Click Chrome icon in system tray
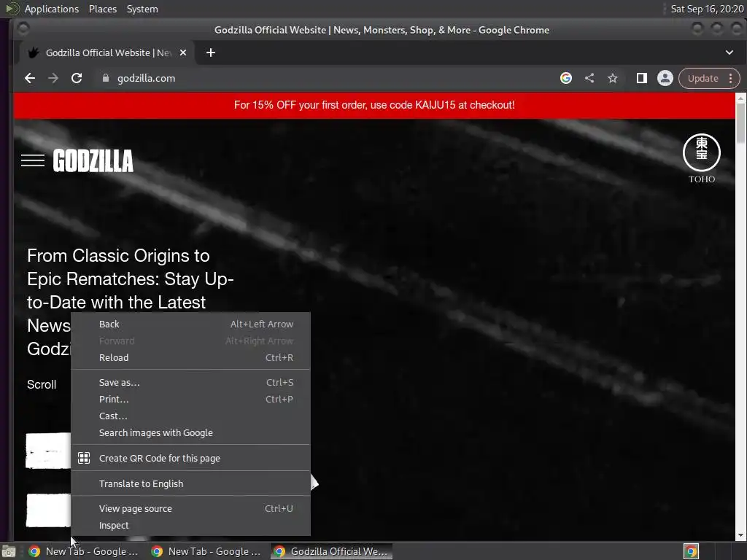 point(692,551)
